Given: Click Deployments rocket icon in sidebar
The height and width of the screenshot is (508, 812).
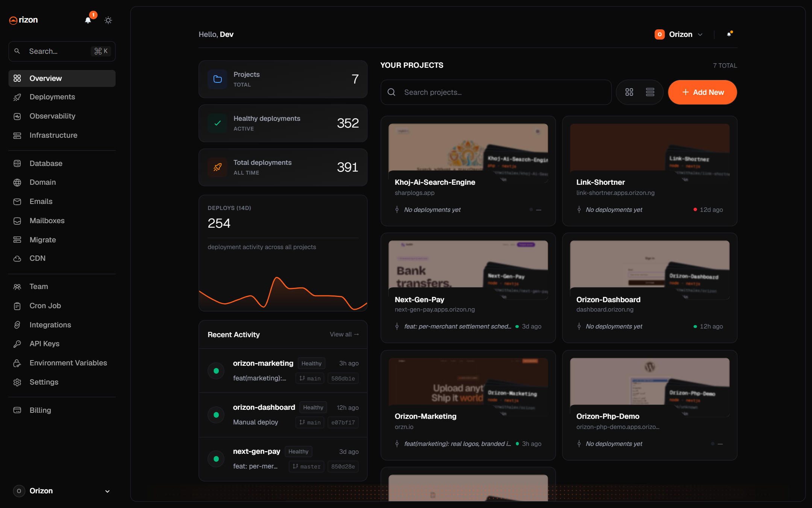Looking at the screenshot, I should pos(17,97).
